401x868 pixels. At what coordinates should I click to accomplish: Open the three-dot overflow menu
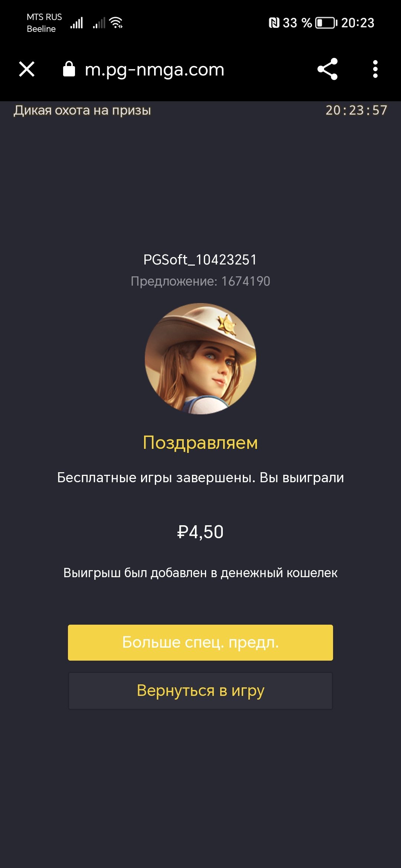(x=375, y=69)
